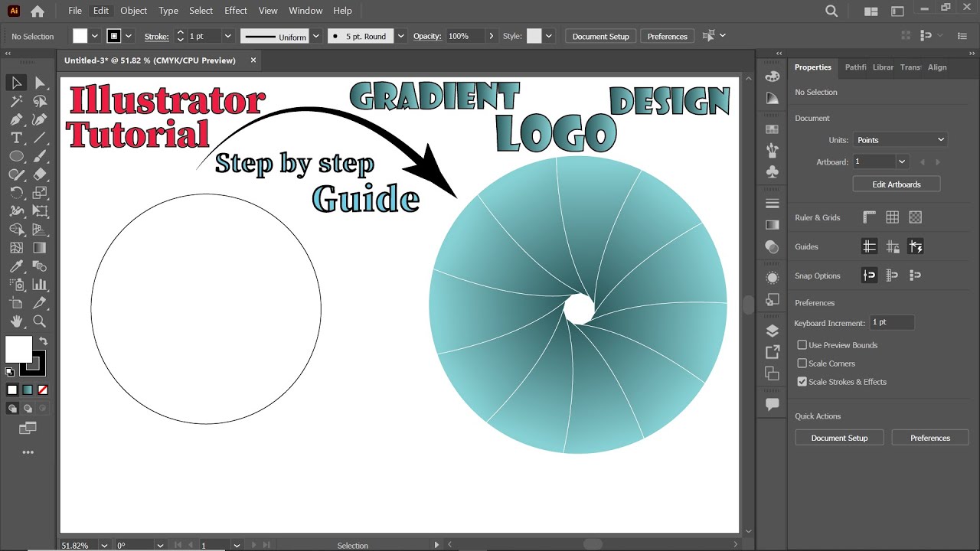The image size is (980, 551).
Task: Open the Window menu
Action: pos(305,11)
